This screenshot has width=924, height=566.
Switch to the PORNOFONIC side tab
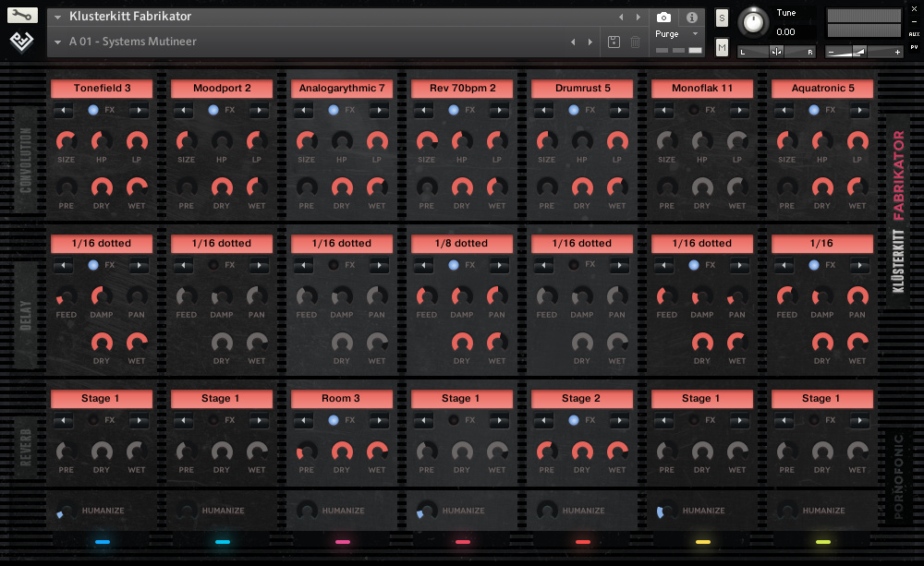(x=898, y=477)
